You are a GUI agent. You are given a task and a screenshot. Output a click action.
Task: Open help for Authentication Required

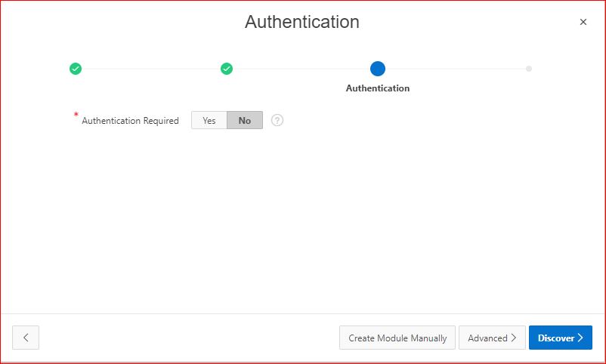[277, 120]
